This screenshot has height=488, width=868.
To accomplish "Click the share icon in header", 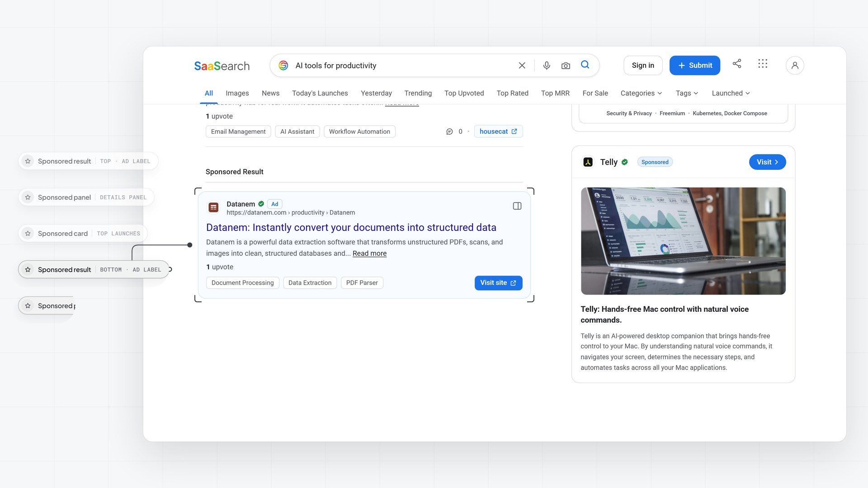I will pos(737,63).
